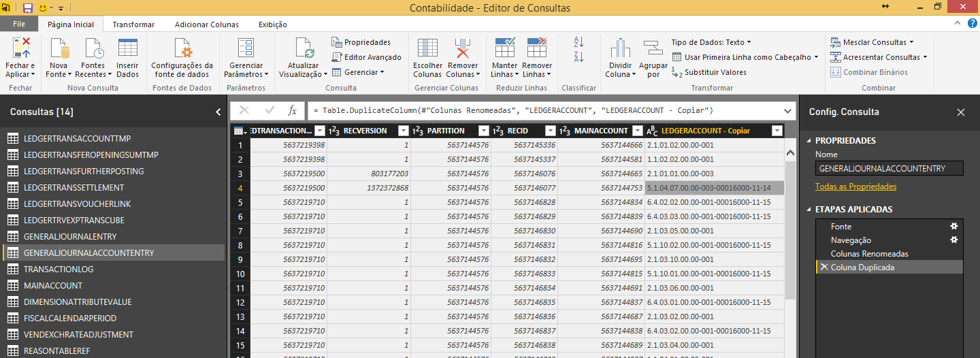Viewport: 980px width, 358px height.
Task: Open the help question mark icon
Action: pyautogui.click(x=972, y=24)
